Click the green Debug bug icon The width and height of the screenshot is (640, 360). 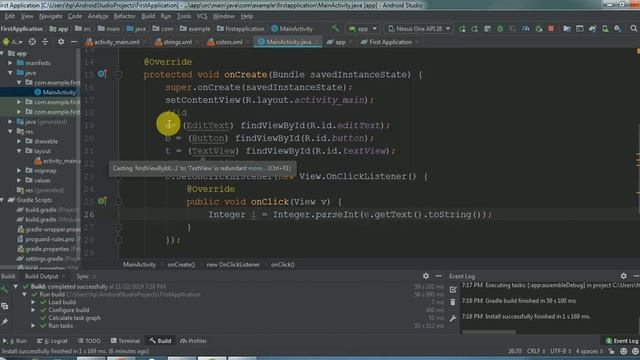pos(500,29)
